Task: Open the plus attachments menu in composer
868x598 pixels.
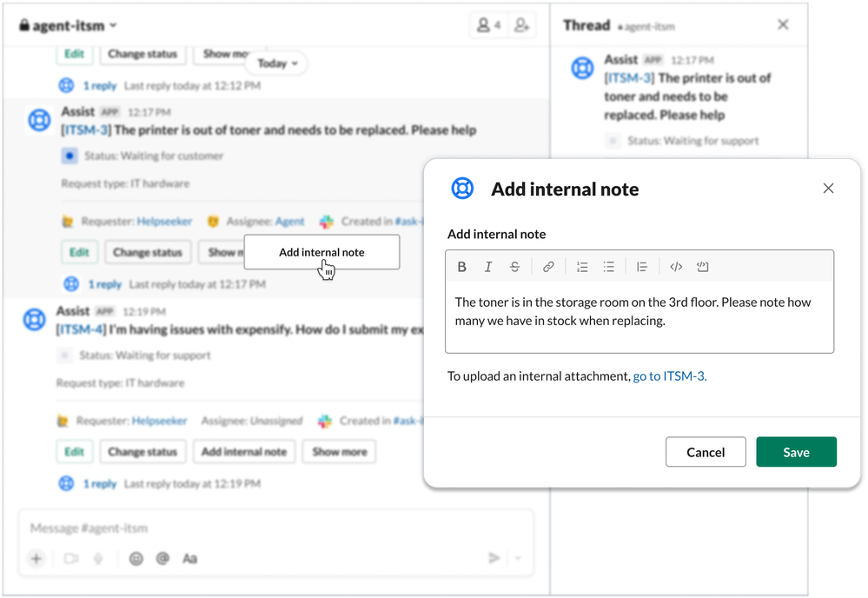Action: click(x=36, y=558)
